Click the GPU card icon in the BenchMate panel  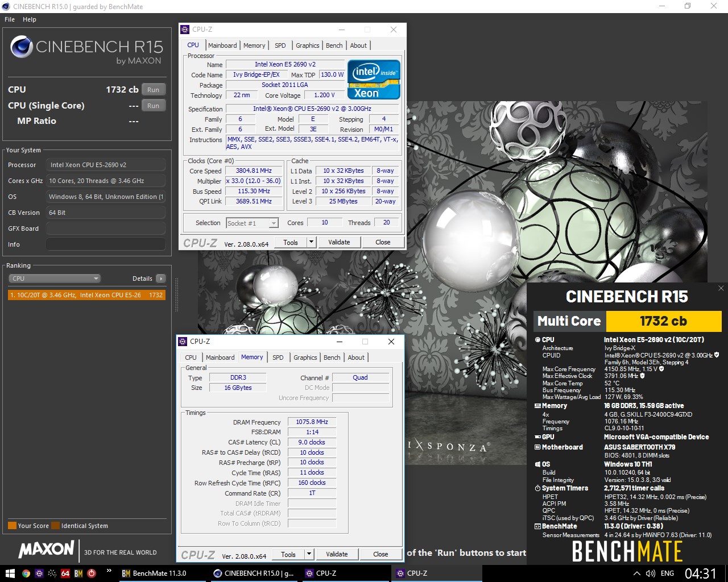pyautogui.click(x=538, y=437)
